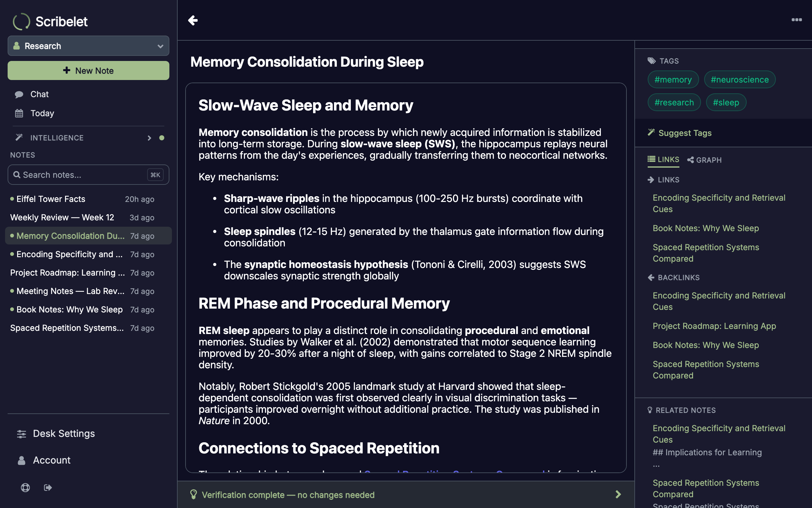812x508 pixels.
Task: Click the ⌘K shortcut badge
Action: click(155, 175)
